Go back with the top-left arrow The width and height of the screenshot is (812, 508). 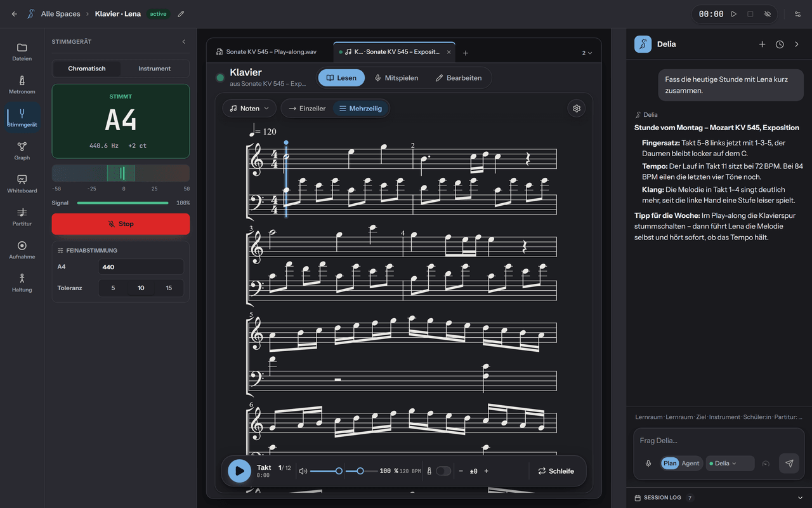pyautogui.click(x=14, y=14)
